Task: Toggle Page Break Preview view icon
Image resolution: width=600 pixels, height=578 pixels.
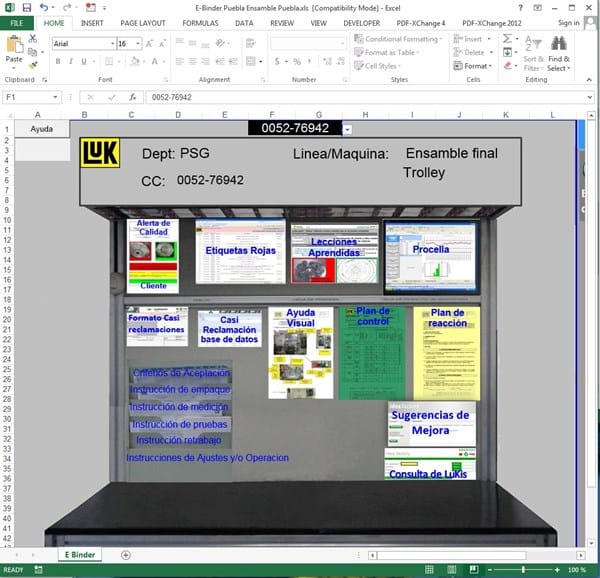Action: tap(474, 570)
